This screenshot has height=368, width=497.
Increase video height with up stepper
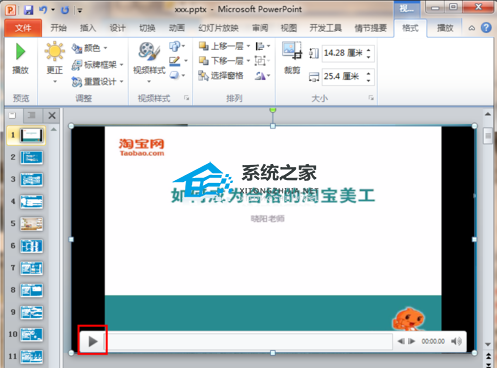[x=369, y=50]
